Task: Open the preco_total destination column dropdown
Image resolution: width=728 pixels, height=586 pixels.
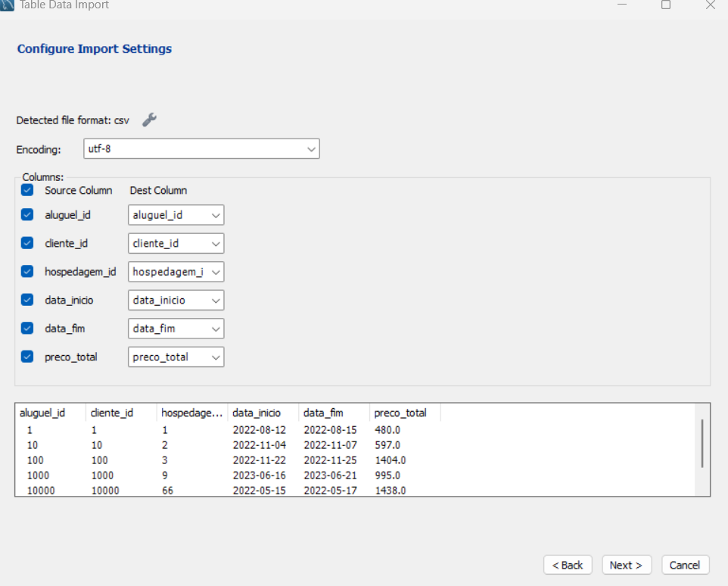Action: (x=176, y=357)
